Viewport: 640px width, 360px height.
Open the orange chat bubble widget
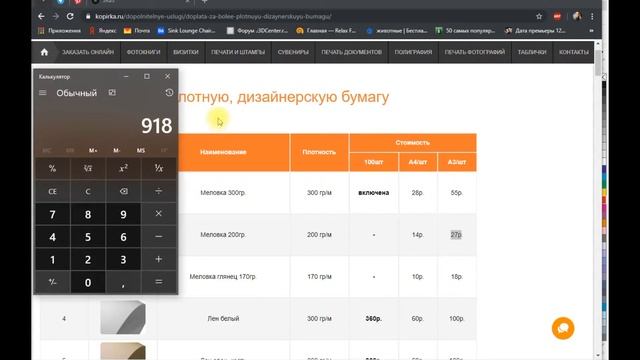(x=563, y=328)
